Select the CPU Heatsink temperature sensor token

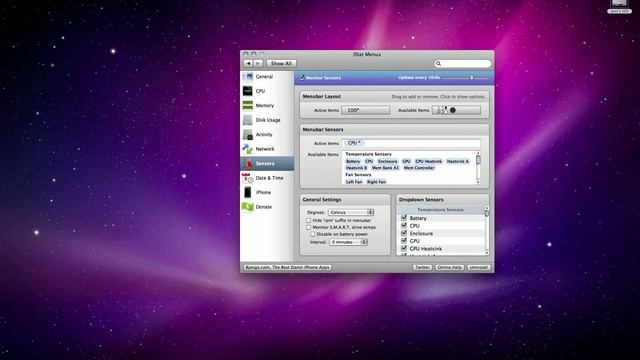(428, 162)
